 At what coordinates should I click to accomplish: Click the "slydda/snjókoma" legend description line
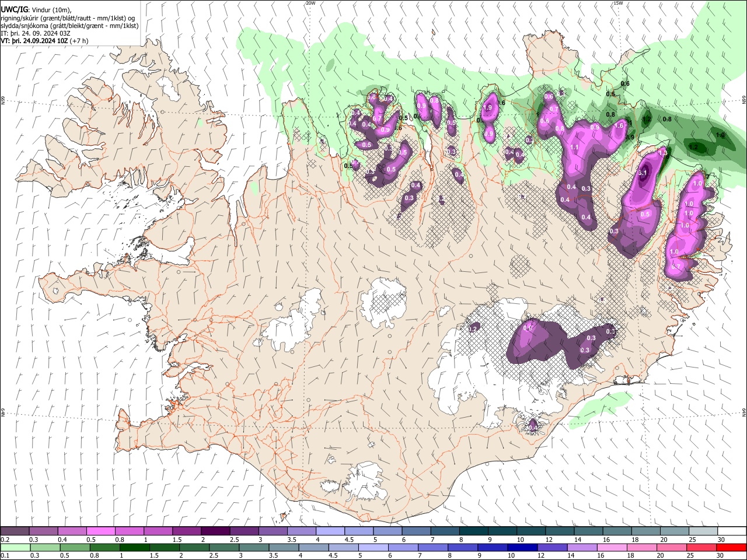69,26
